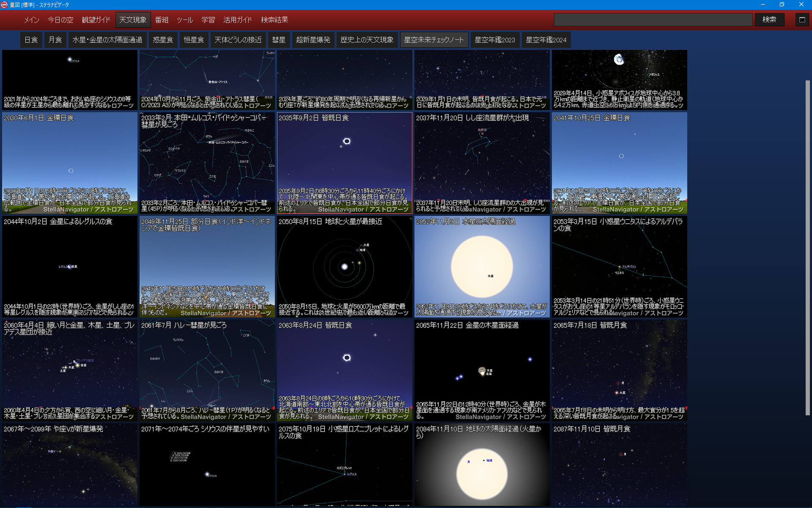Image resolution: width=812 pixels, height=508 pixels.
Task: Select the 超新星爆発 category
Action: 313,40
